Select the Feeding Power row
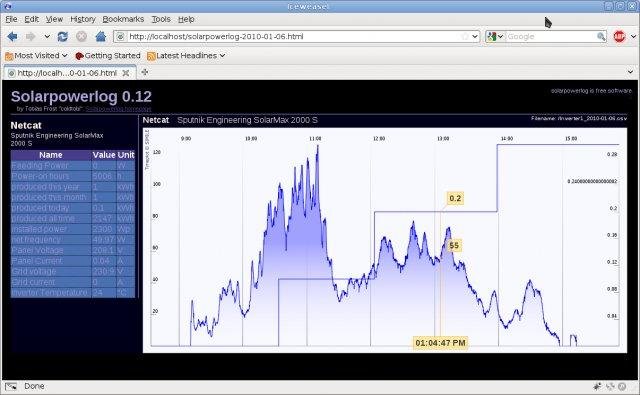The width and height of the screenshot is (640, 395). coord(73,165)
